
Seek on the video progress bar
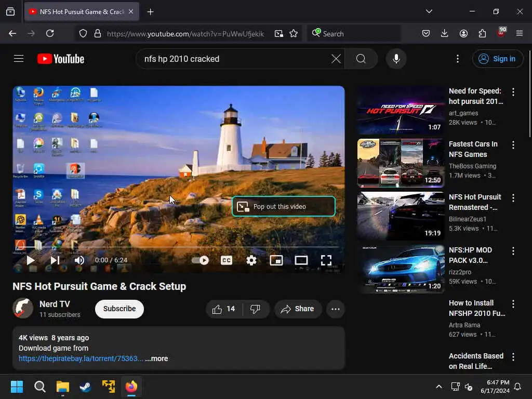(179, 247)
